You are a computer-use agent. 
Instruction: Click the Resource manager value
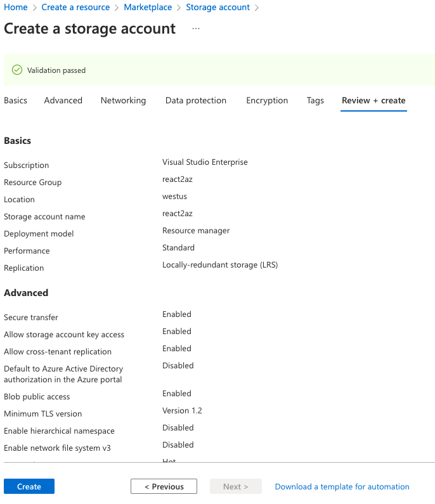[x=196, y=231]
